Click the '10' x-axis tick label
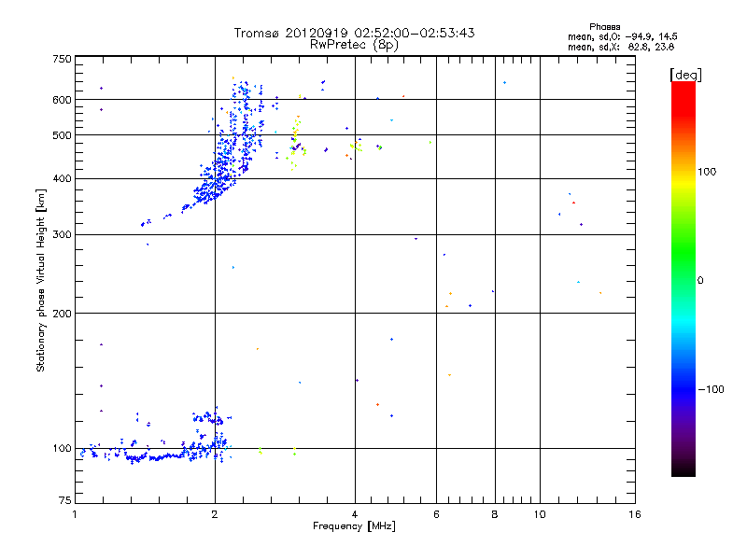 tap(540, 514)
